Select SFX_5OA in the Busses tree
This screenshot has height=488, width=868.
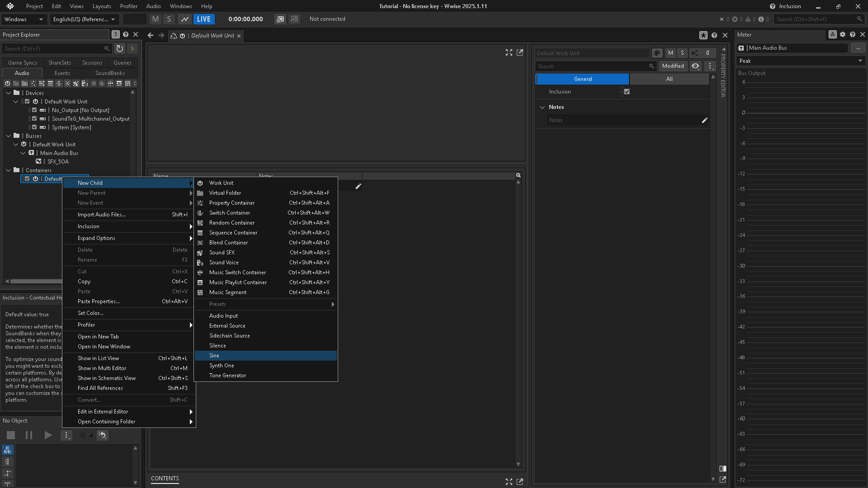coord(58,162)
